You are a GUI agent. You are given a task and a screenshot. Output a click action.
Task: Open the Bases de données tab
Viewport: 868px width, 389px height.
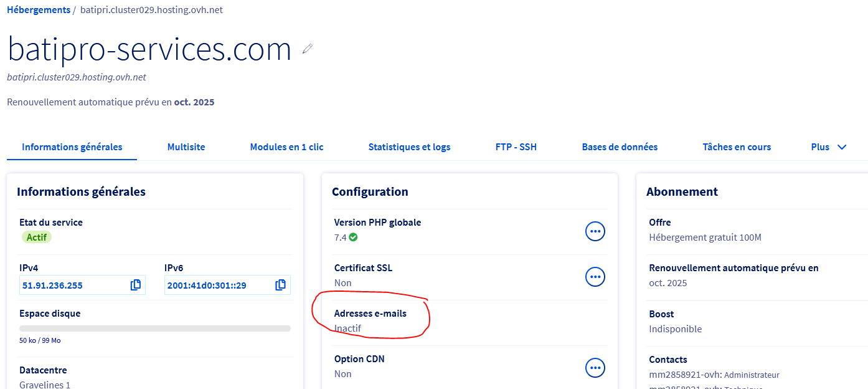click(620, 147)
